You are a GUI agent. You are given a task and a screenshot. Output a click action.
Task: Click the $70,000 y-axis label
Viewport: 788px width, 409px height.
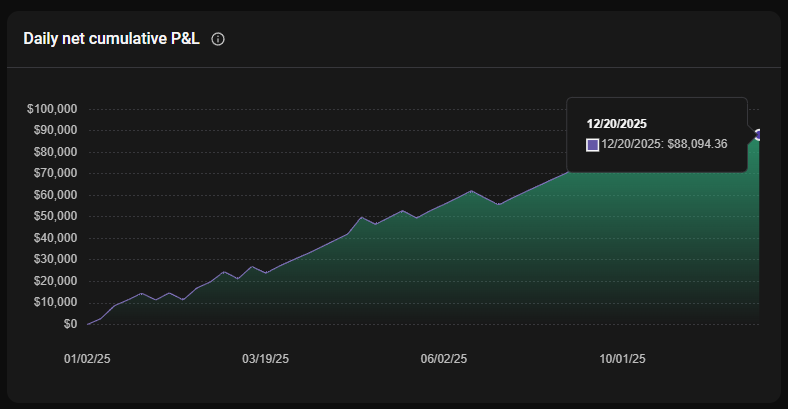[x=55, y=173]
